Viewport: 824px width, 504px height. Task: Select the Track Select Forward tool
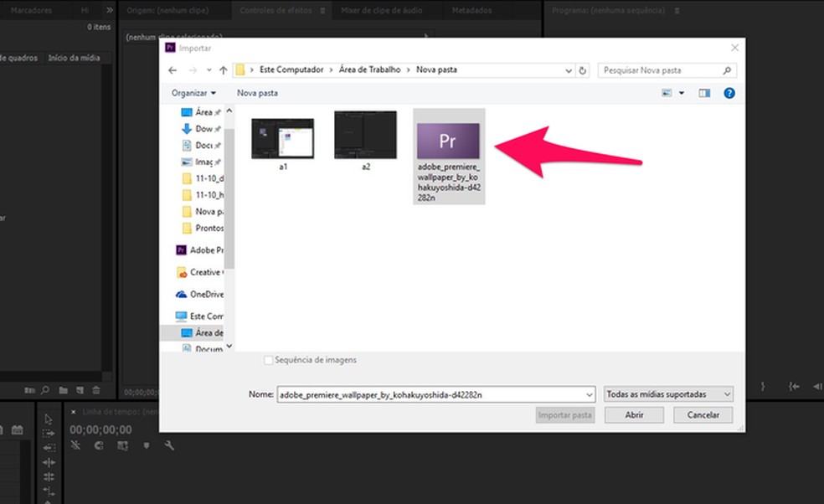pos(49,434)
